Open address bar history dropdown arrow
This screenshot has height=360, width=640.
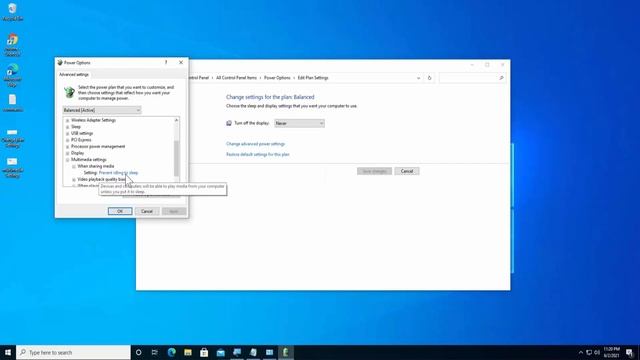(x=418, y=78)
